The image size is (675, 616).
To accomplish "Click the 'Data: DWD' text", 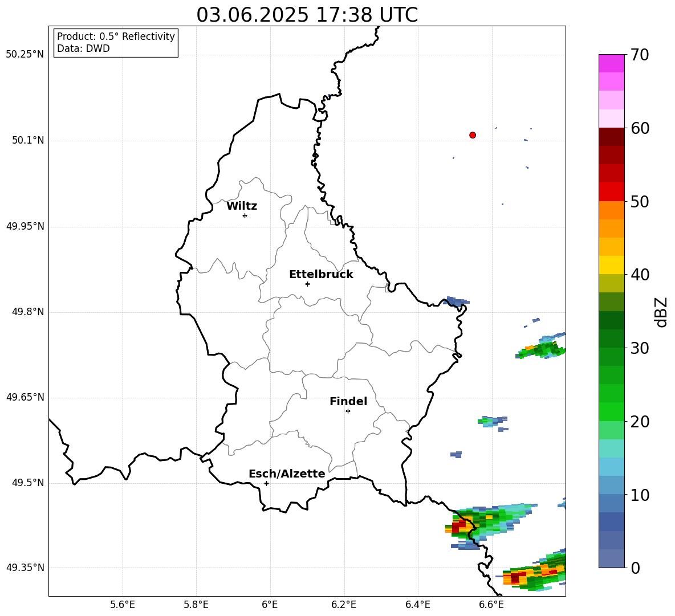I will pos(83,48).
